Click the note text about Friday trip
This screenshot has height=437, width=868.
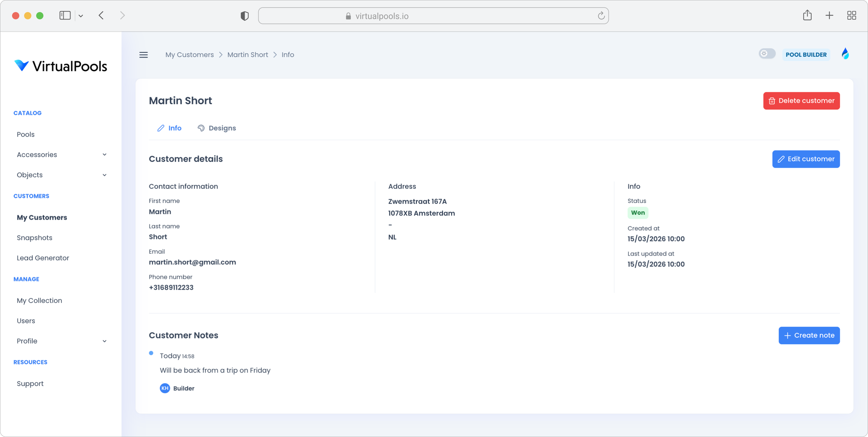(215, 370)
